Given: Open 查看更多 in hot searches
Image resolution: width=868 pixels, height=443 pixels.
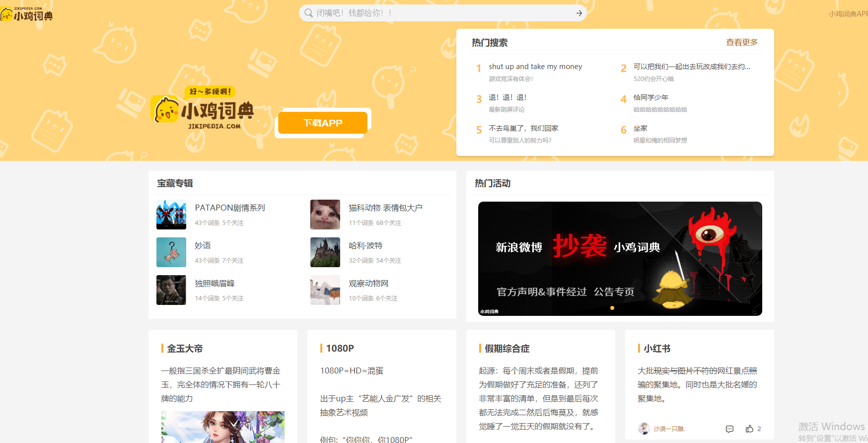Looking at the screenshot, I should 741,43.
